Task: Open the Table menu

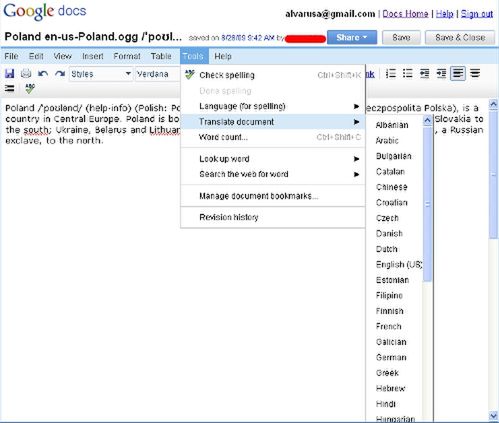Action: 161,56
